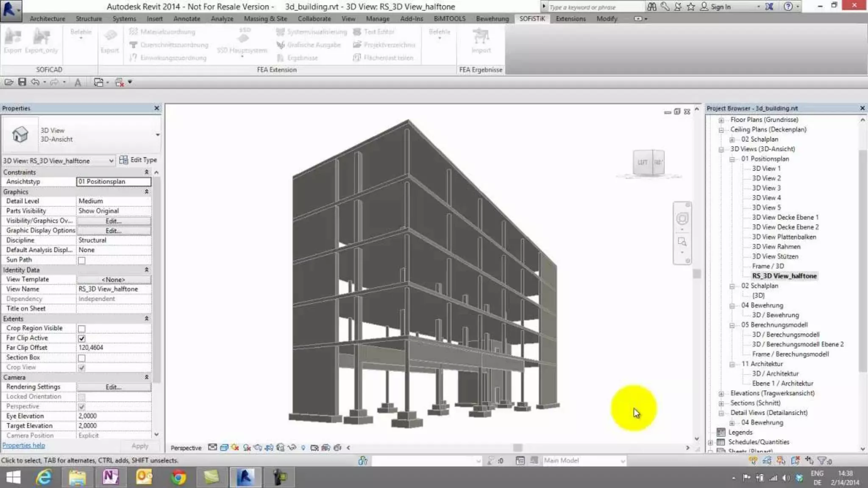Click the Save icon in quick access toolbar

click(x=22, y=82)
